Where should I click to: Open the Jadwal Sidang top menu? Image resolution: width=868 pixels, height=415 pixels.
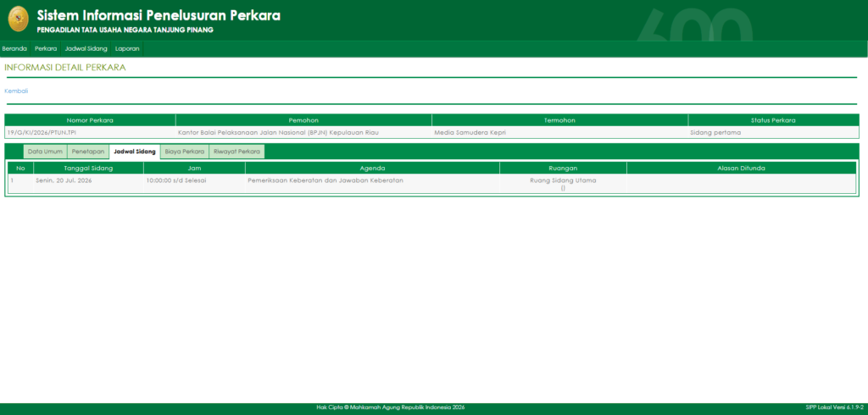tap(86, 48)
